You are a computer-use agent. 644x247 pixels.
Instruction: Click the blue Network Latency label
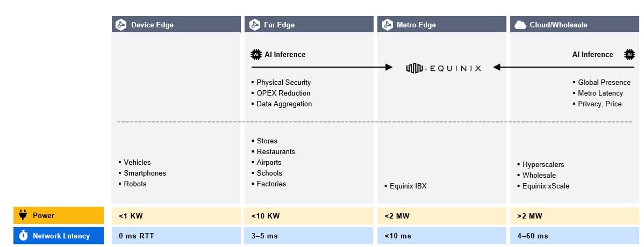click(x=58, y=236)
